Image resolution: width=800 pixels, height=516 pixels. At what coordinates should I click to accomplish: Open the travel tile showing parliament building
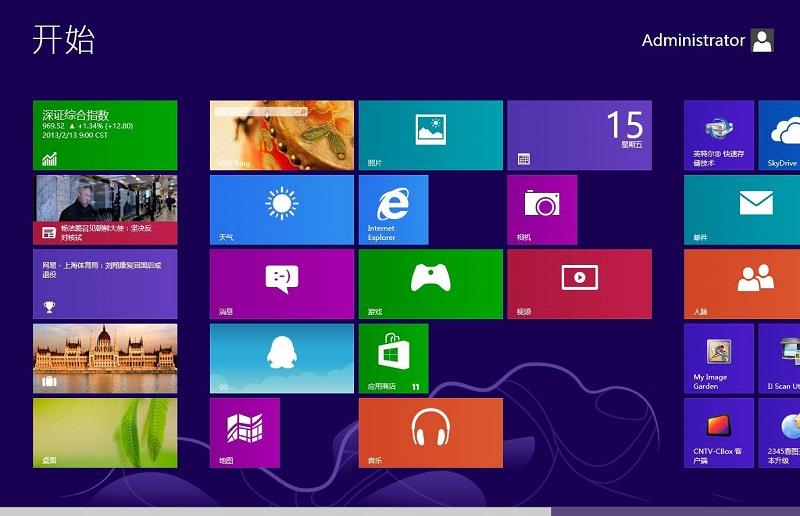pos(105,358)
